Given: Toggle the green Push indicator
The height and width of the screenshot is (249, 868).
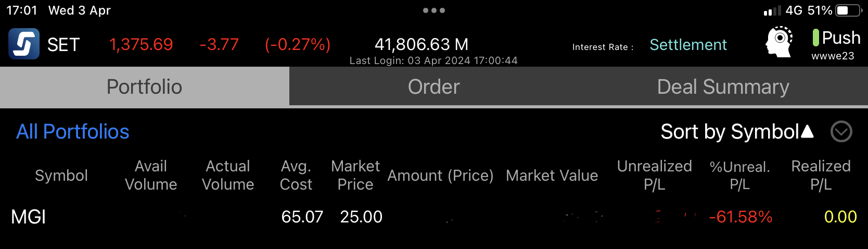Looking at the screenshot, I should [816, 38].
